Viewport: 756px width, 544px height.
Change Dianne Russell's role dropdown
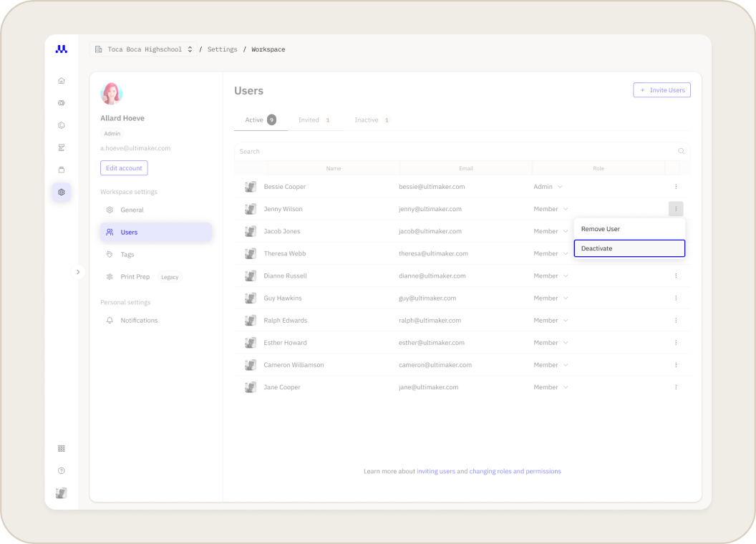click(x=551, y=276)
